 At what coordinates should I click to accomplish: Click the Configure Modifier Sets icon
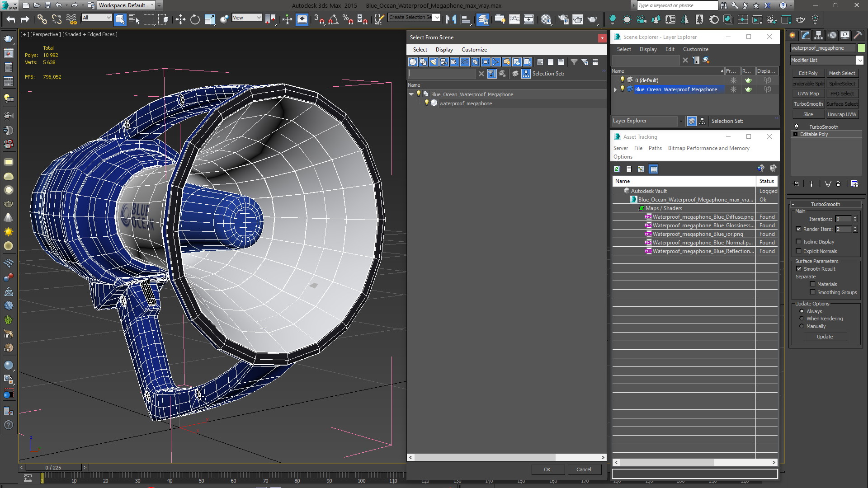tap(854, 184)
